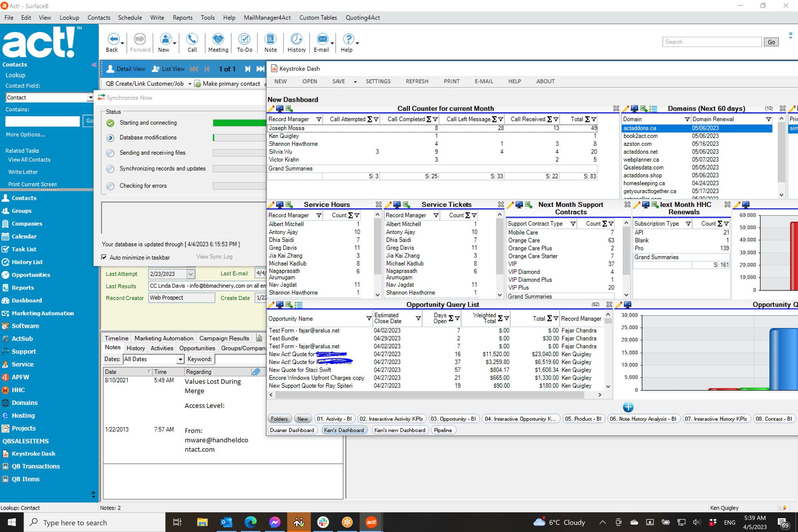
Task: Toggle Estimated Close Date filter
Action: (418, 318)
